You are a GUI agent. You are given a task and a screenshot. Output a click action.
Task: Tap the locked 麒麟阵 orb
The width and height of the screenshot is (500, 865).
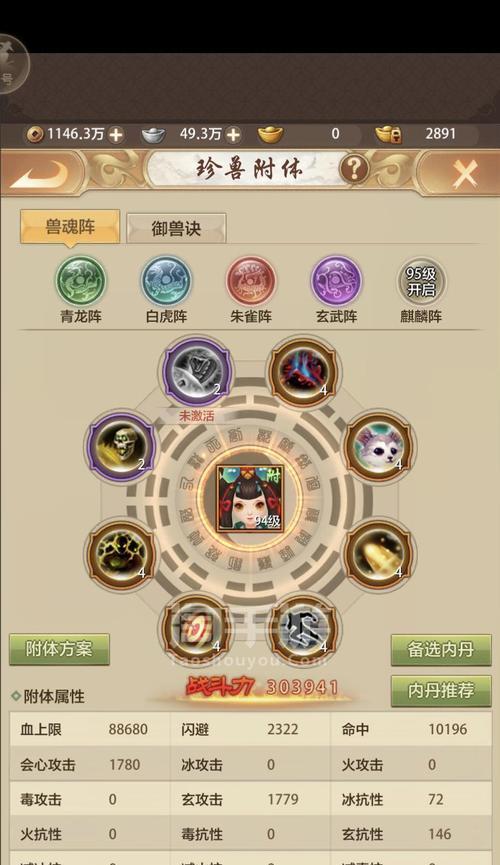coord(421,281)
